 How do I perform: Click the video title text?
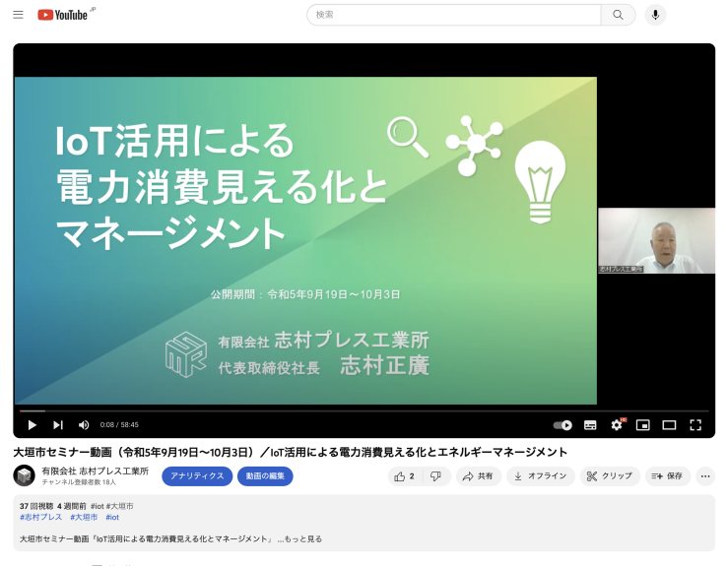click(291, 453)
